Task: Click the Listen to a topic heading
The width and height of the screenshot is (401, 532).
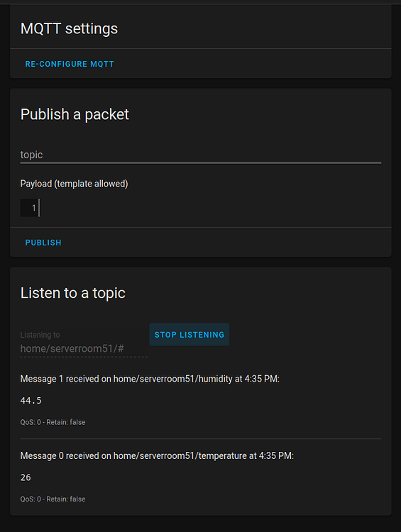Action: (73, 293)
